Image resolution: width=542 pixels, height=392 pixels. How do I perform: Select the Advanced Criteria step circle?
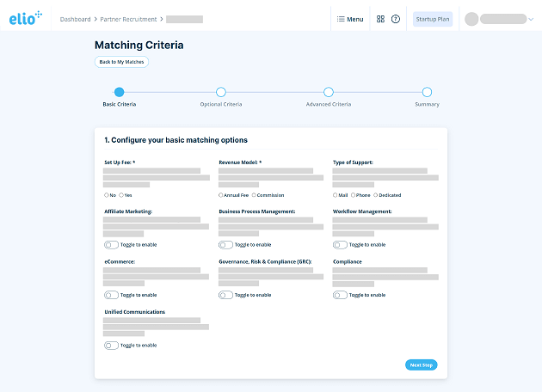pos(329,92)
